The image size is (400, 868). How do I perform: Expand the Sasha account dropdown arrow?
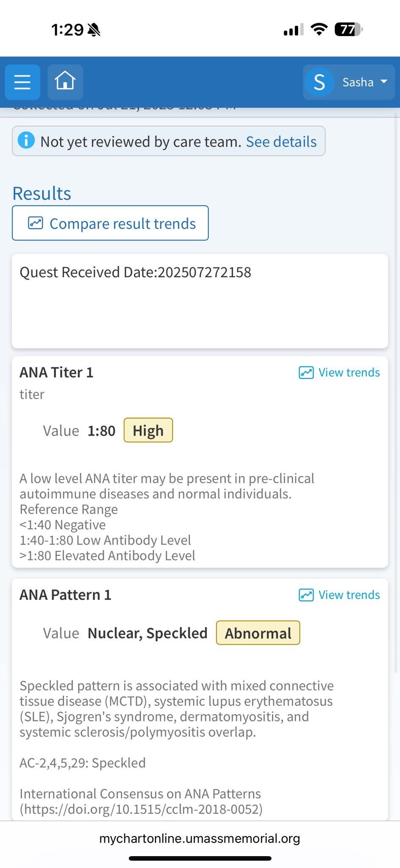384,81
